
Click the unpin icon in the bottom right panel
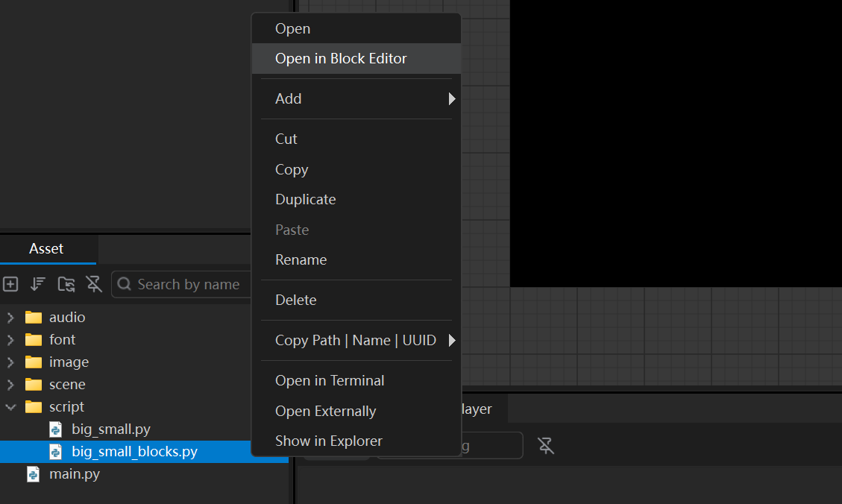[x=546, y=446]
